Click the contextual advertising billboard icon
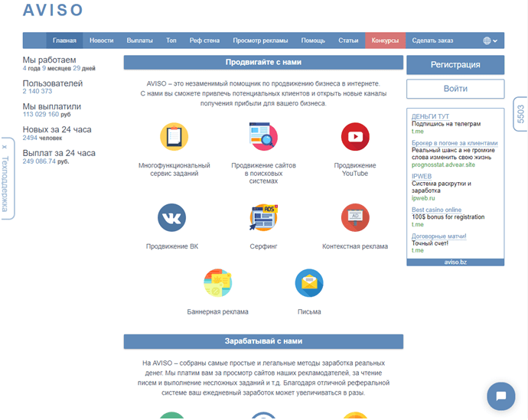 tap(355, 217)
